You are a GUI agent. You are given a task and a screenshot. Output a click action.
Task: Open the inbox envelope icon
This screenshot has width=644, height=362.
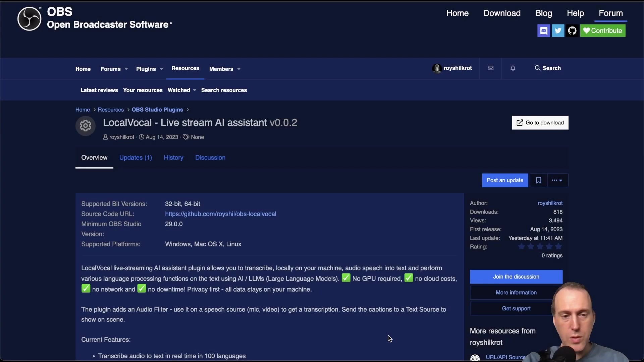tap(490, 68)
